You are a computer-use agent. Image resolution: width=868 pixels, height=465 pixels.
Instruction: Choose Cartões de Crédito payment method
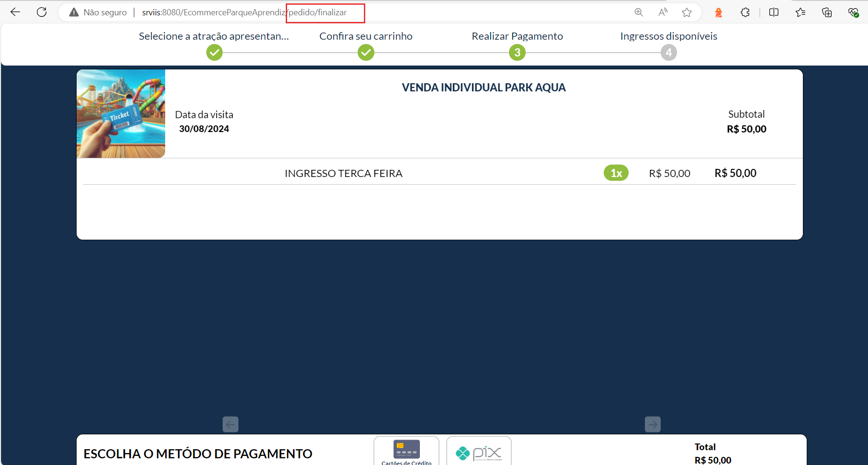pos(406,451)
